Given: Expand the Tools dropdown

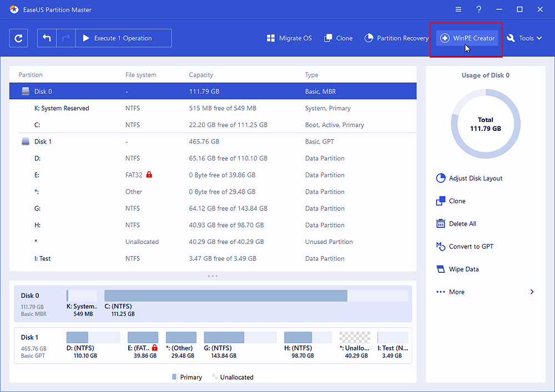Looking at the screenshot, I should 524,38.
